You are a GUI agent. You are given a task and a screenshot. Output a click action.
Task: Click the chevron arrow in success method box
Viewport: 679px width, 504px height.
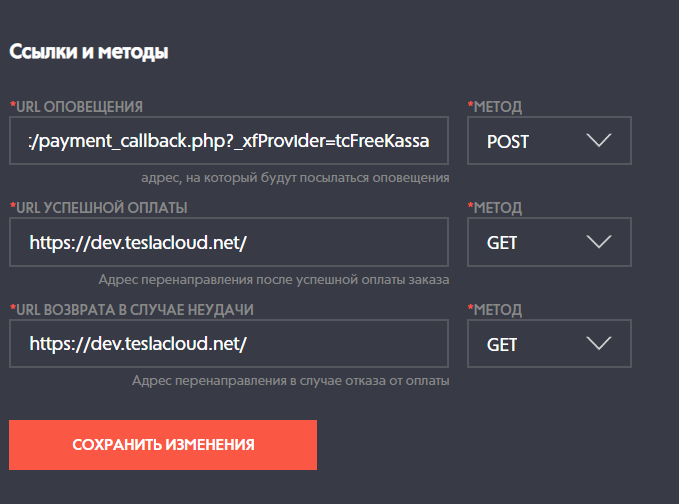(x=599, y=242)
